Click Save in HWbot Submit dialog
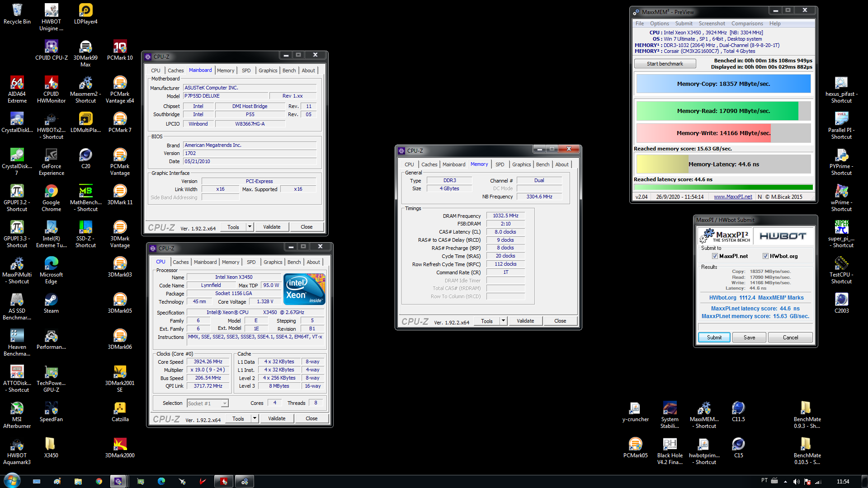Viewport: 868px width, 488px height. click(x=749, y=338)
